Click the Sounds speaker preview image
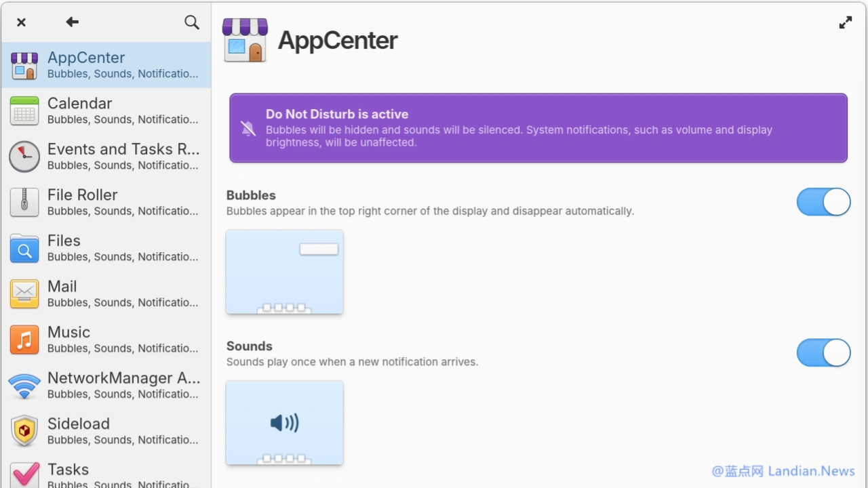The height and width of the screenshot is (488, 868). [x=285, y=423]
